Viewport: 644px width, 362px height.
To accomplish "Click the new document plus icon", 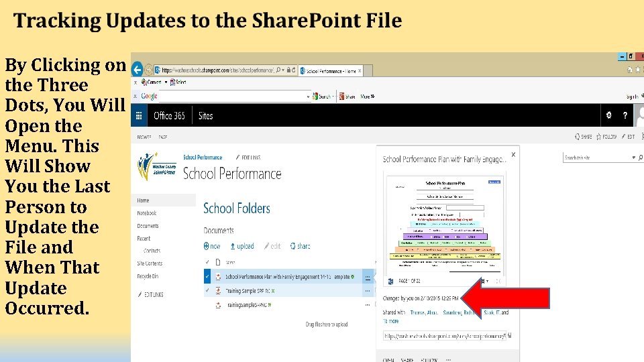I will (x=206, y=246).
